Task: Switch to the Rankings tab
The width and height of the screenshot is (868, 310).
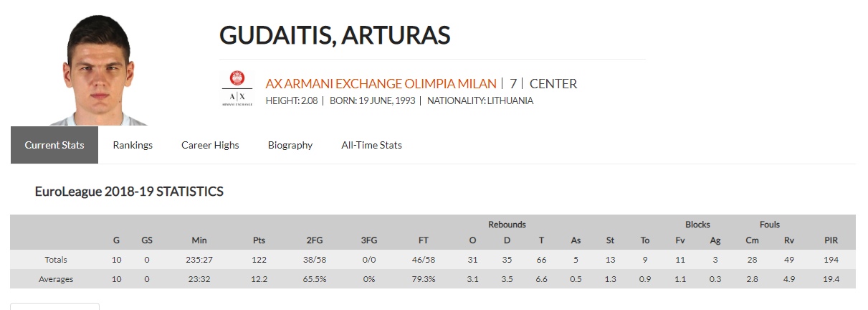Action: click(133, 145)
